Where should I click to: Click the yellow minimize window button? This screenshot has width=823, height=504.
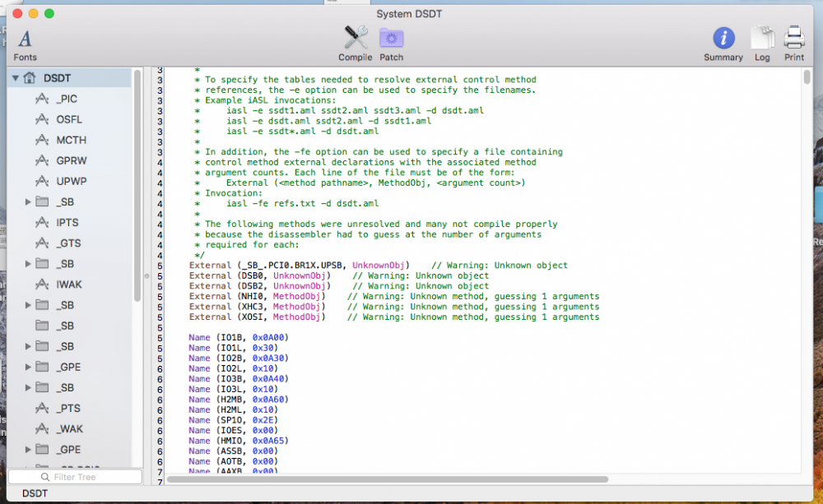click(33, 14)
